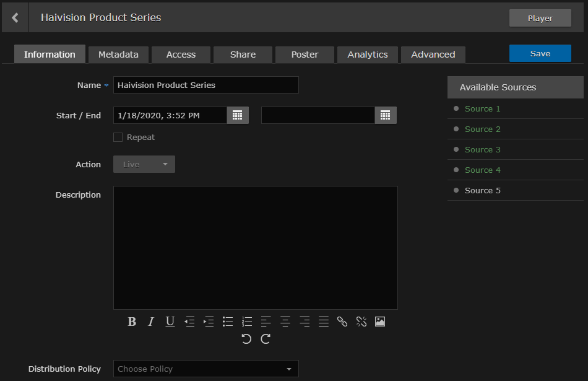Toggle underline formatting in the description

tap(170, 322)
